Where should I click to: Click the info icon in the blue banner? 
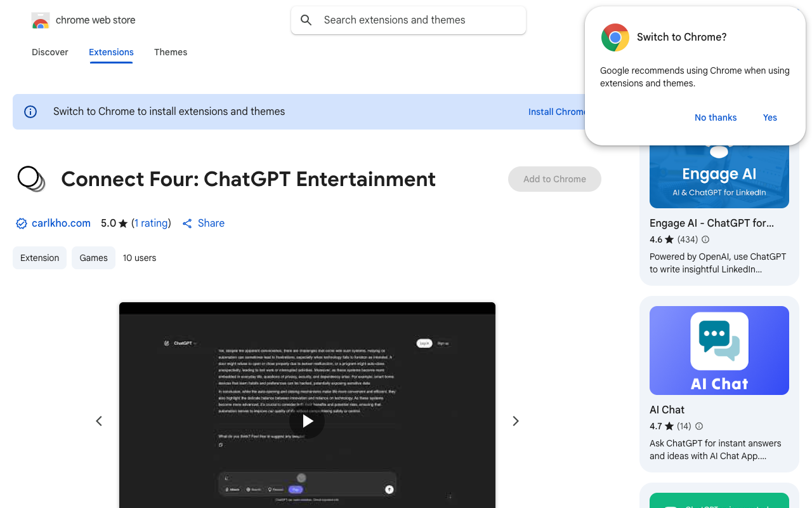[x=30, y=111]
